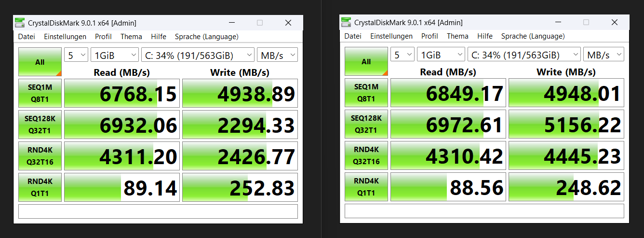Click the CrystalDiskMark app icon in right window title bar

tap(346, 22)
